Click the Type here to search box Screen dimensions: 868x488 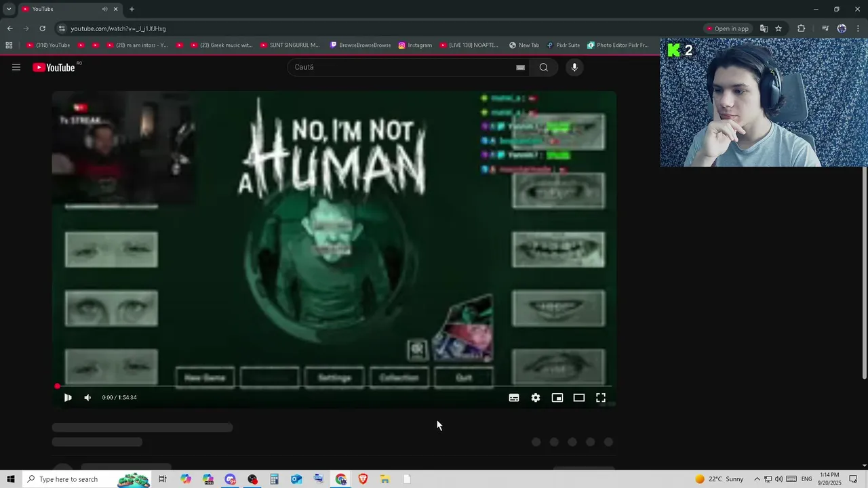87,479
